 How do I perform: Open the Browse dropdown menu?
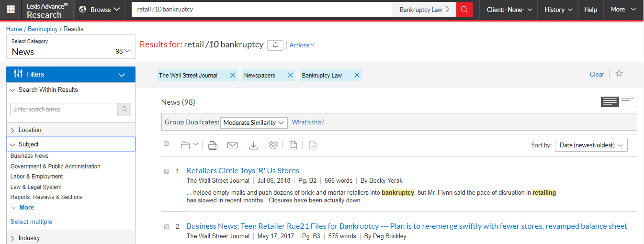[99, 10]
